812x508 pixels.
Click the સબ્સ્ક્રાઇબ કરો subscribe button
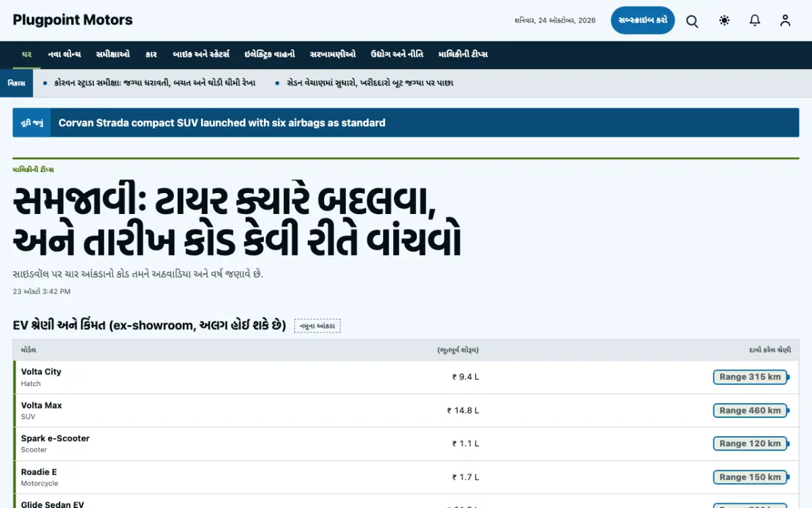pos(642,20)
